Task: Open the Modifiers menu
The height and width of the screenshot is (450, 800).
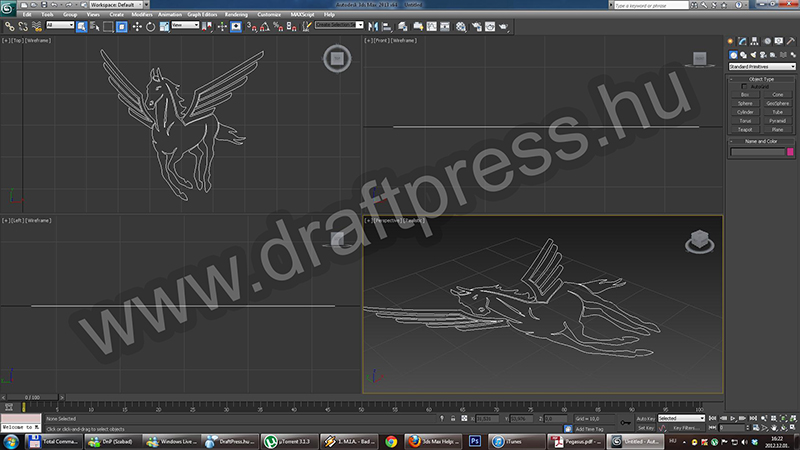Action: tap(142, 14)
